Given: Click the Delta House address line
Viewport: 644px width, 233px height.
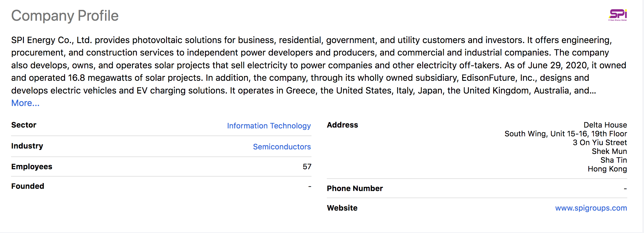Looking at the screenshot, I should 605,125.
